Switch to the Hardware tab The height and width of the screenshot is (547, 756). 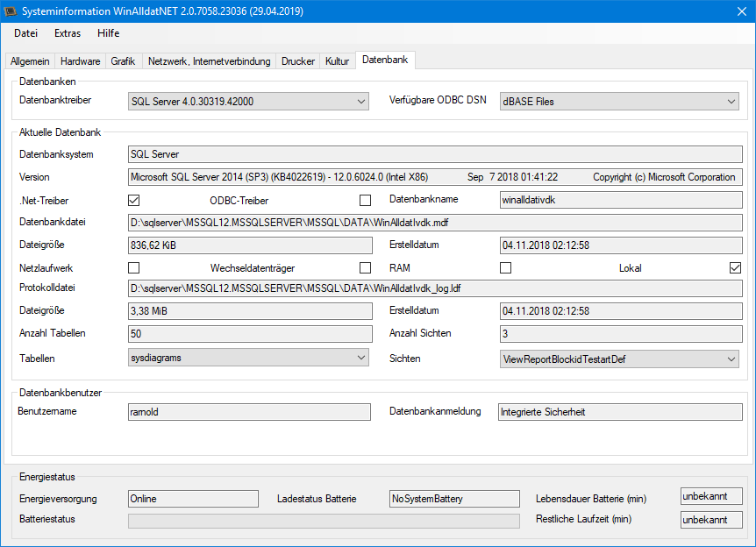pyautogui.click(x=80, y=61)
